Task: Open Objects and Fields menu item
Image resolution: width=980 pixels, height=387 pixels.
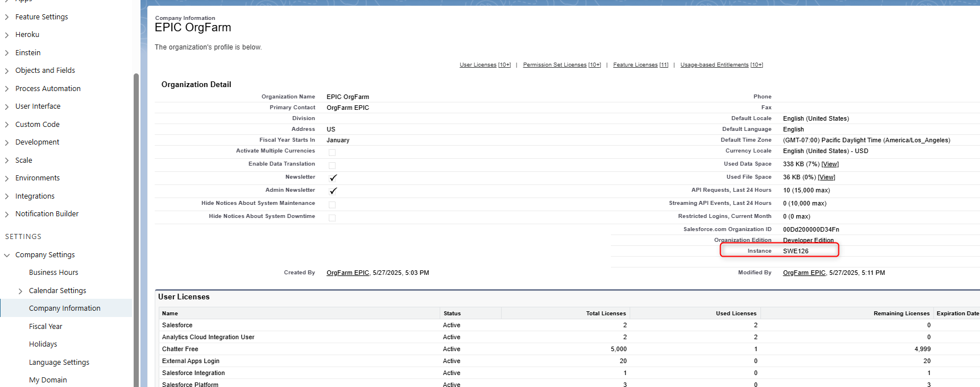Action: (x=45, y=71)
